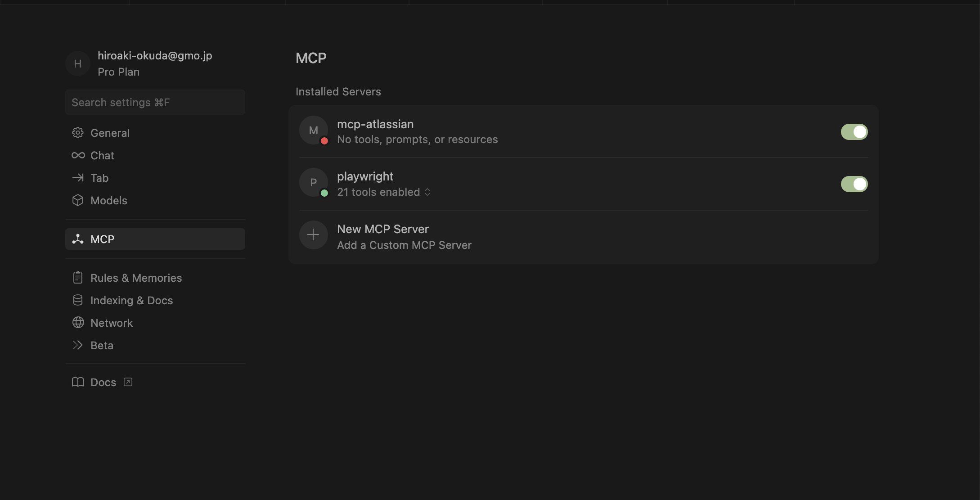This screenshot has width=980, height=500.
Task: Click the Models cube icon
Action: (x=78, y=200)
